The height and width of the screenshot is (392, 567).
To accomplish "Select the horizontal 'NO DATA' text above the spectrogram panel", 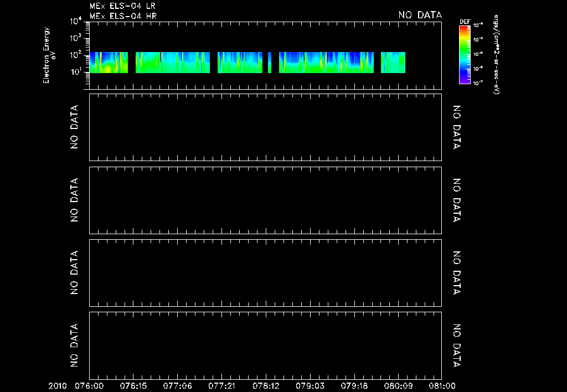I will [x=420, y=15].
